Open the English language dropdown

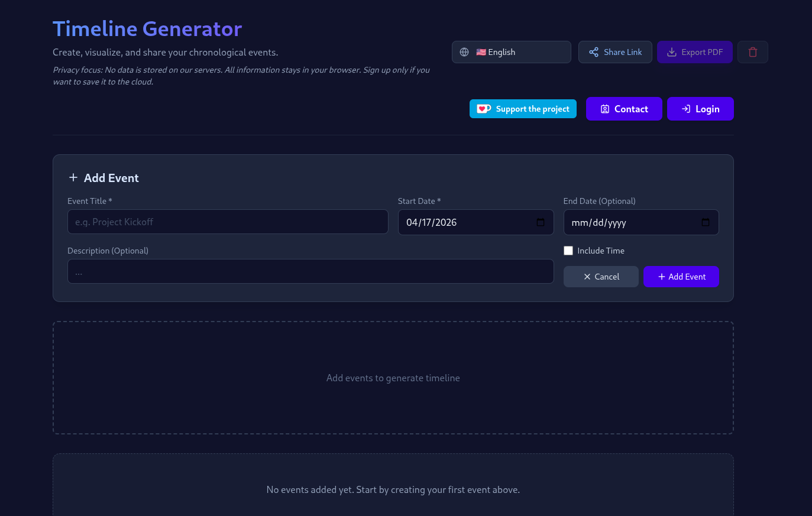pos(511,52)
